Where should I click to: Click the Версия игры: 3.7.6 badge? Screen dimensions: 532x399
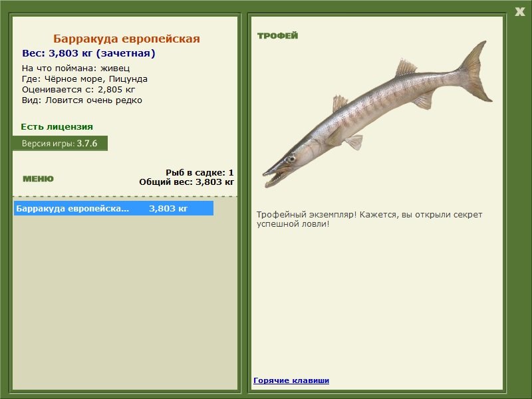[x=60, y=143]
